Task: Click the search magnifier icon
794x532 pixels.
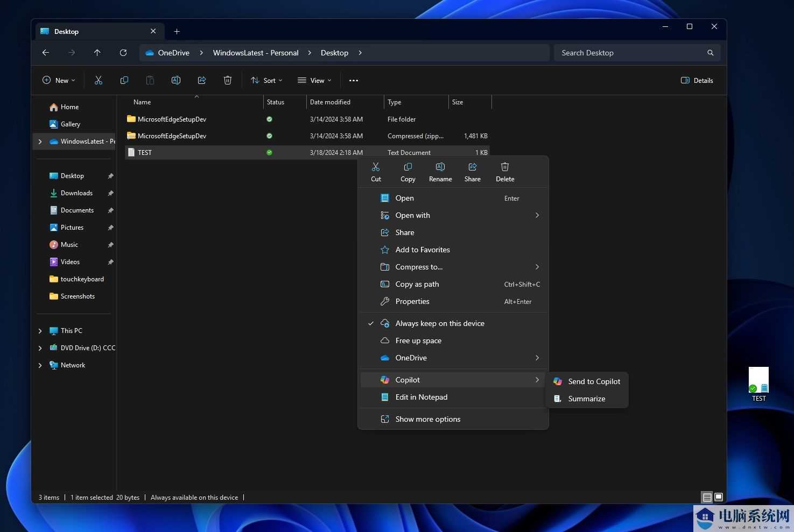Action: pyautogui.click(x=711, y=53)
